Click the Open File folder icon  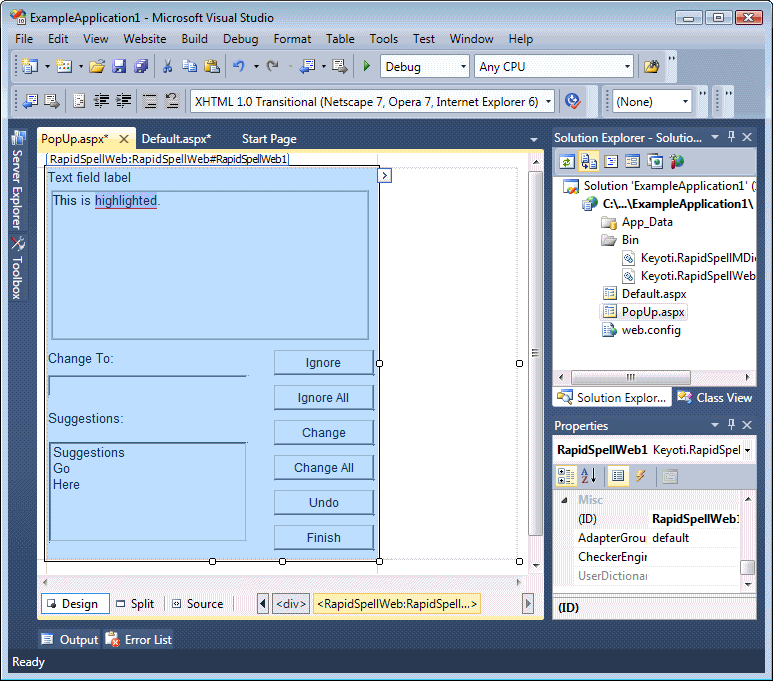pyautogui.click(x=97, y=66)
